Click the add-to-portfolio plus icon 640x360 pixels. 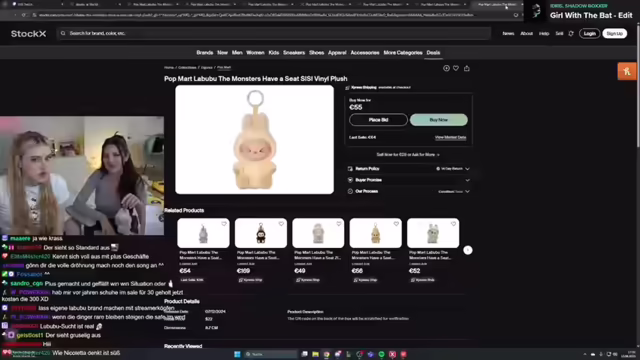[446, 68]
